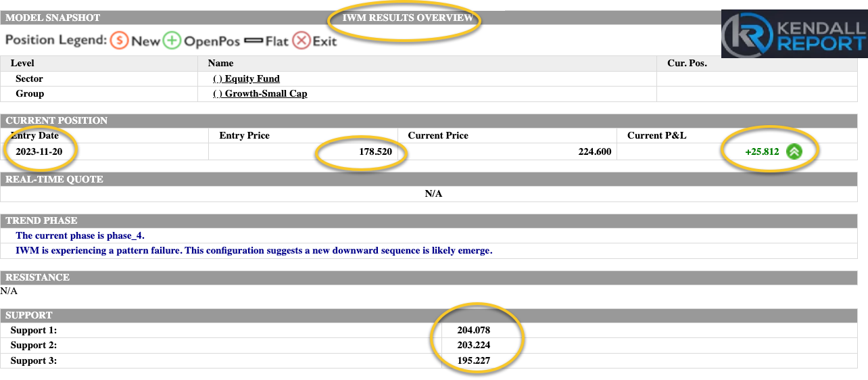Click the Support 3 value 195.227

(473, 360)
